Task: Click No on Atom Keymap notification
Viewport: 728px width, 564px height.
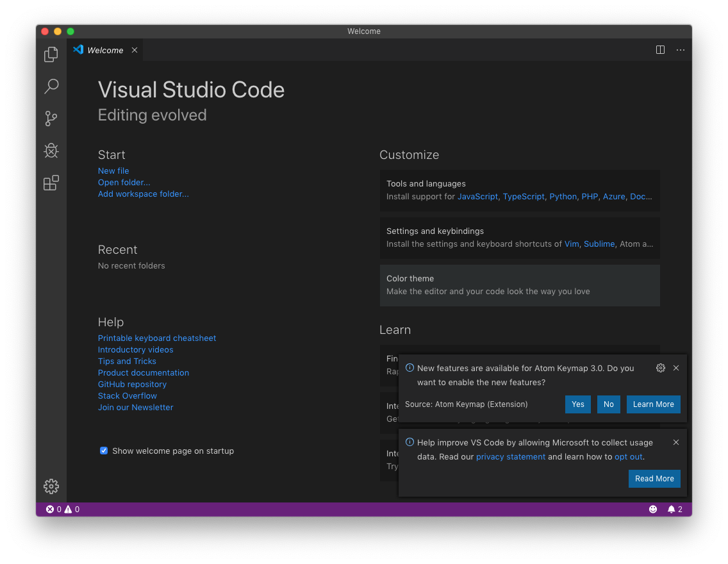Action: point(608,404)
